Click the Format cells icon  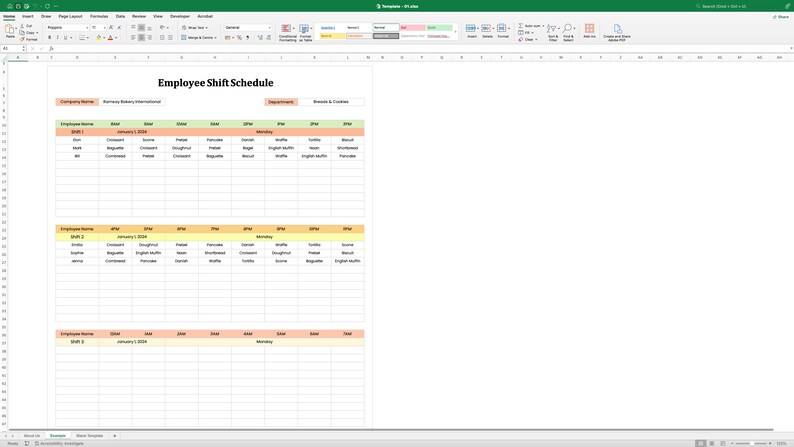501,28
